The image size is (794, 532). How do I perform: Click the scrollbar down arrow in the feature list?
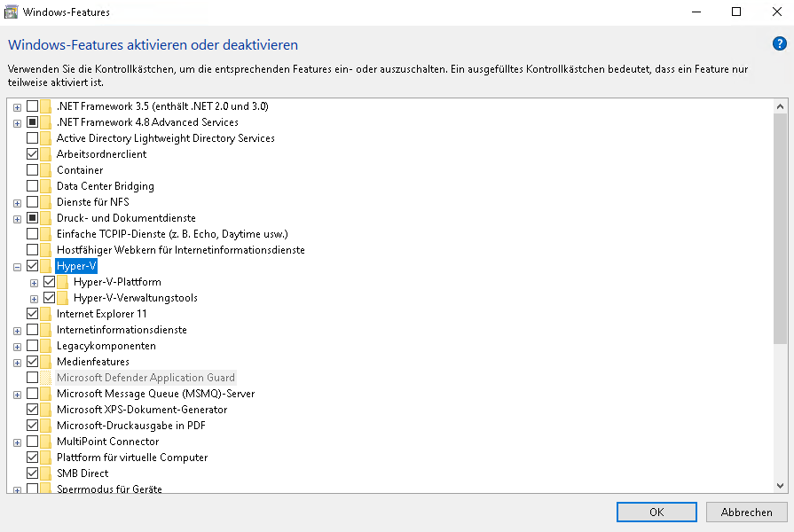tap(780, 485)
